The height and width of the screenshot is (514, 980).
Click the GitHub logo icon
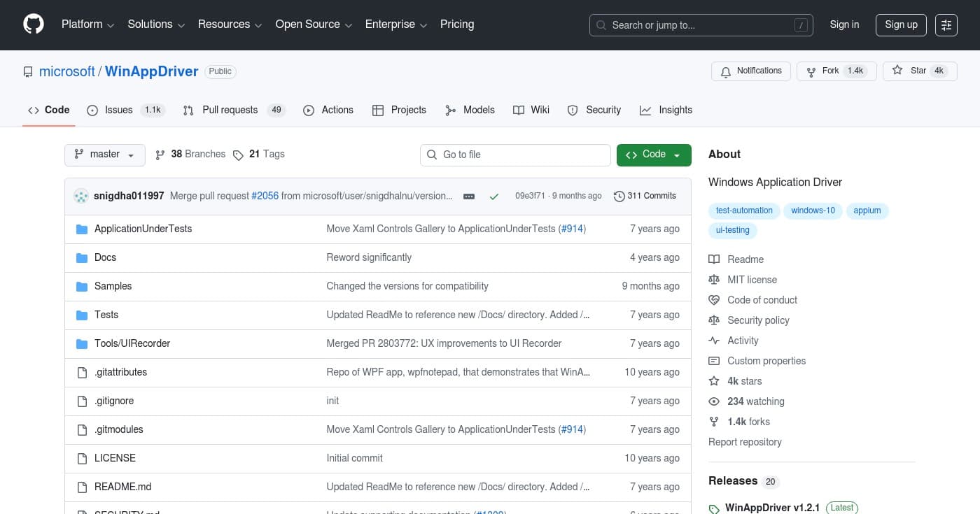click(x=33, y=24)
